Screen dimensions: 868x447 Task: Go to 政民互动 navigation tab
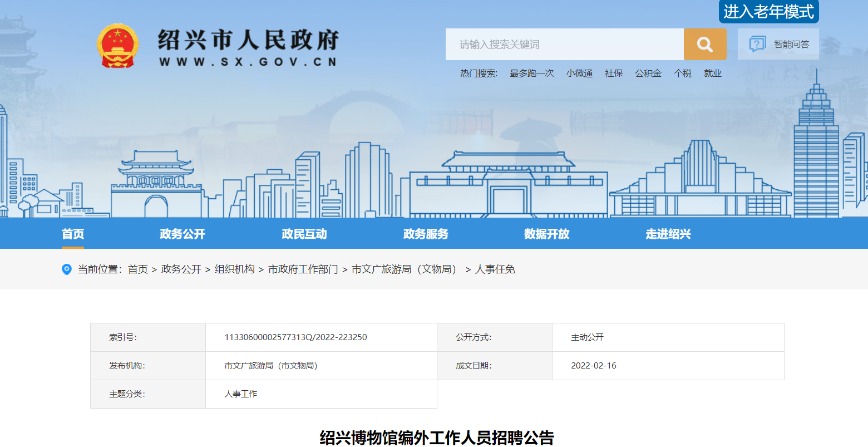pyautogui.click(x=304, y=234)
